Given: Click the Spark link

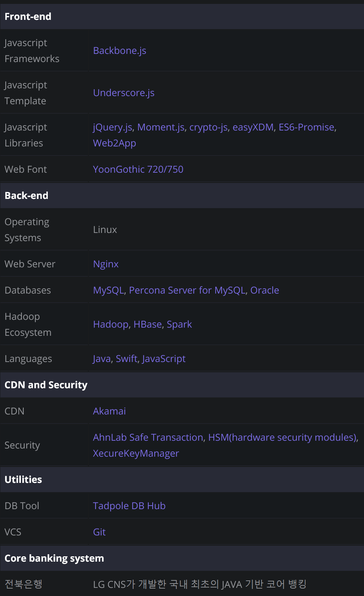Looking at the screenshot, I should [x=179, y=324].
